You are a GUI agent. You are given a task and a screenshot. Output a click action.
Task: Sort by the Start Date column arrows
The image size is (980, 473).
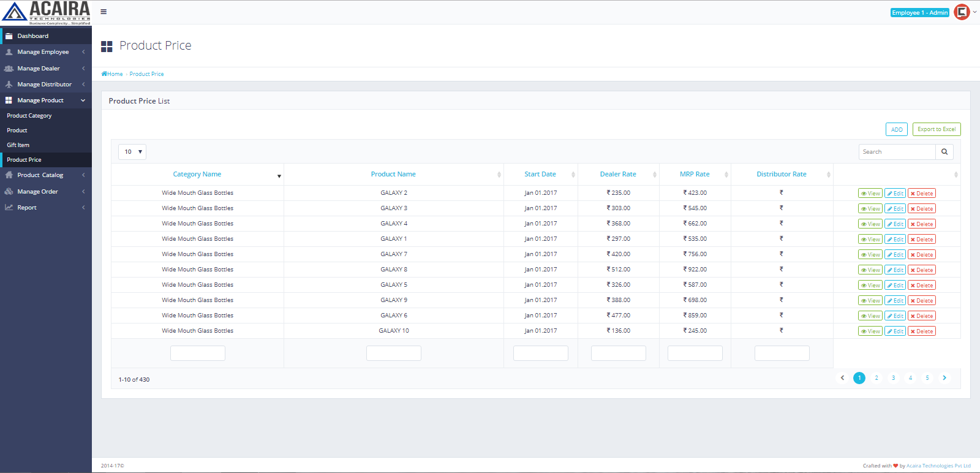tap(573, 175)
